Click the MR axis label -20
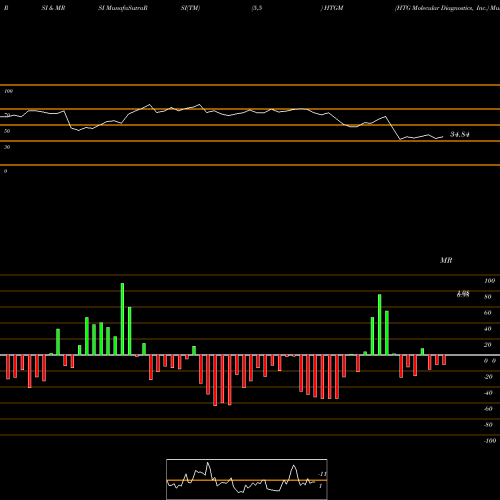 coord(488,377)
